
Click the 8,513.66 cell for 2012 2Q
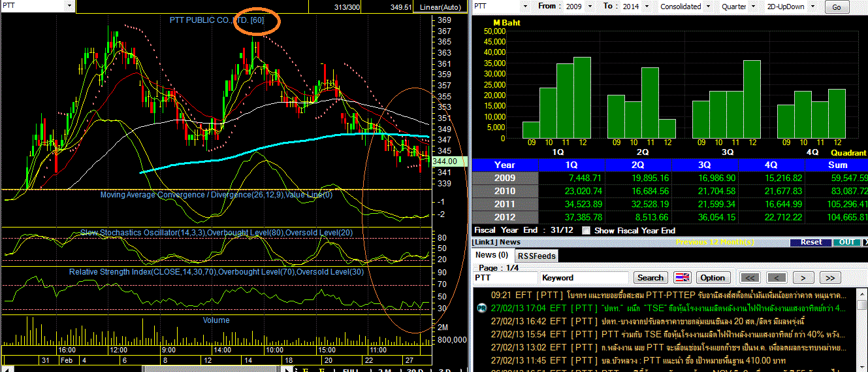coord(638,217)
